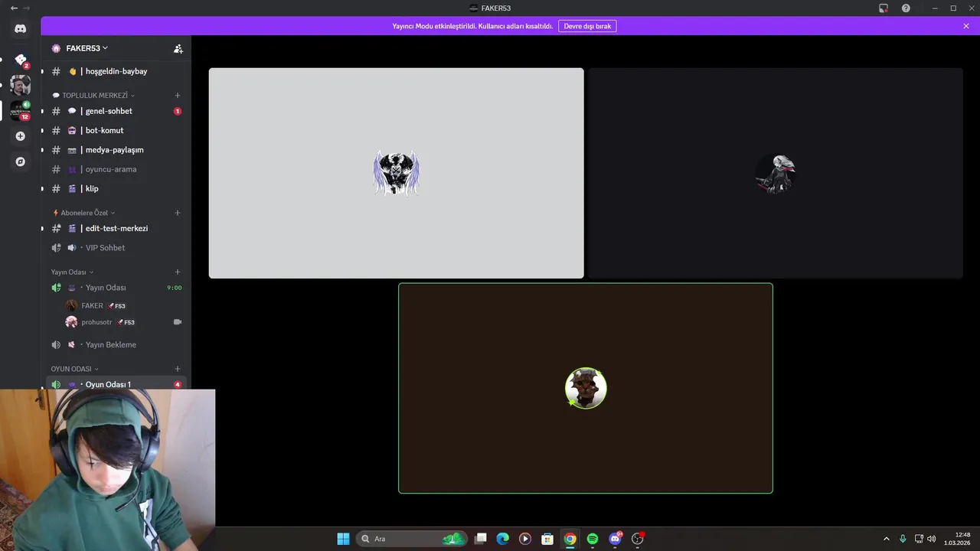Switch to Google Chrome on taskbar
Viewport: 980px width, 551px height.
pyautogui.click(x=570, y=539)
